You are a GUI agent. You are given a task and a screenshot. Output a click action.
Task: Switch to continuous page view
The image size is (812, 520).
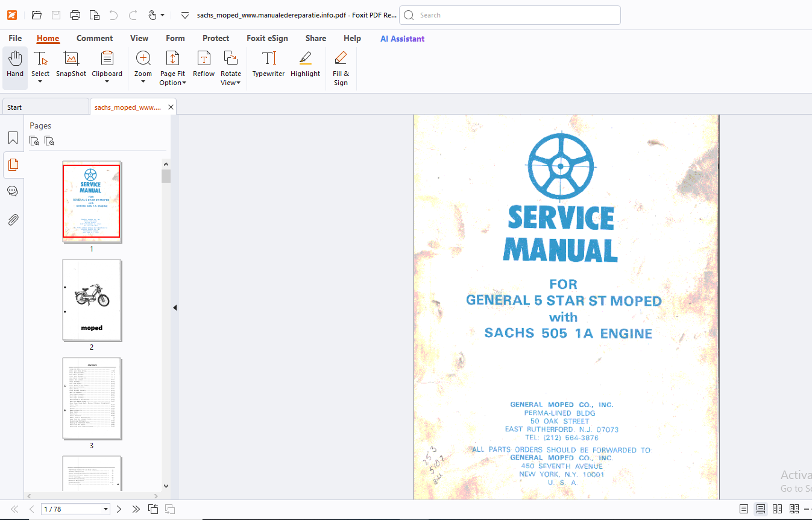(x=761, y=509)
